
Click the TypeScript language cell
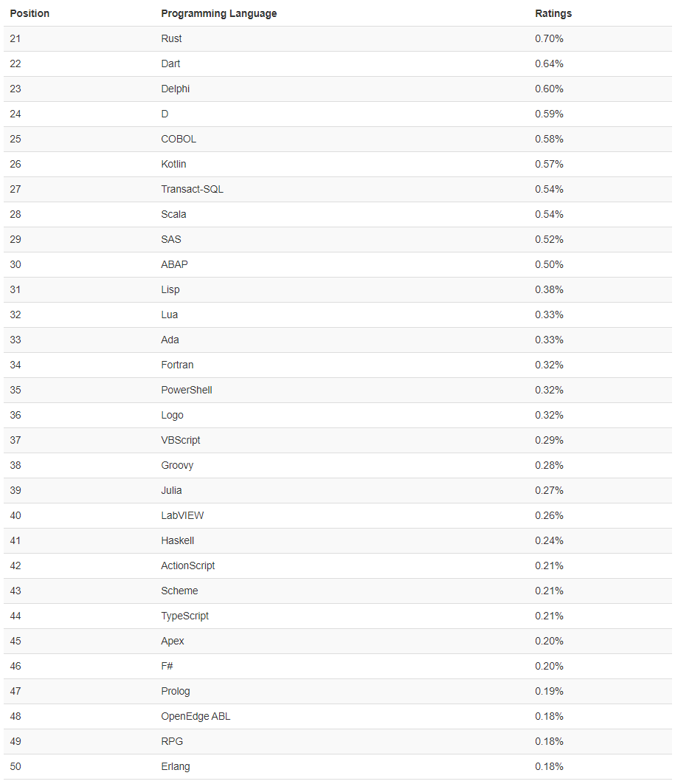tap(185, 616)
